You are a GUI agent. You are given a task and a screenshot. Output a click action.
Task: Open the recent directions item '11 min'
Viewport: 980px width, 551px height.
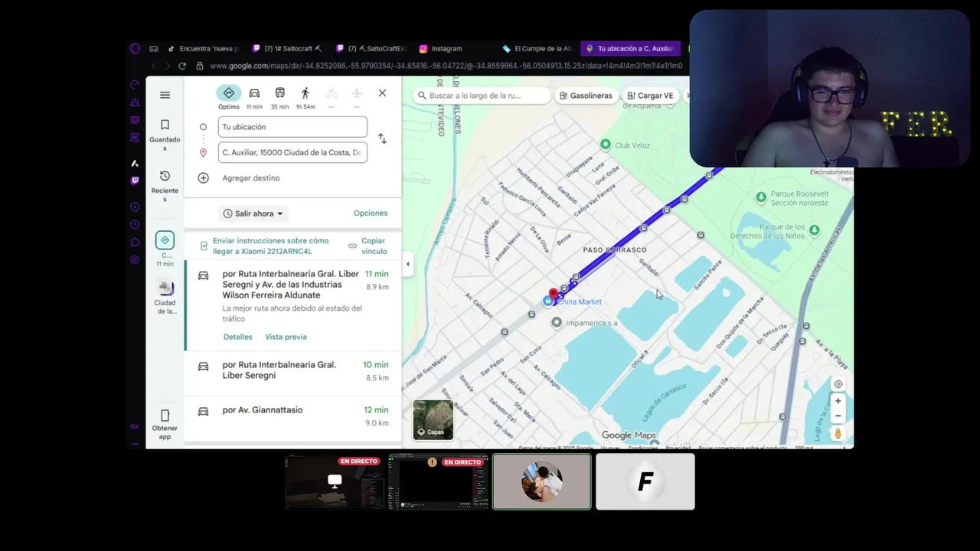coord(165,249)
